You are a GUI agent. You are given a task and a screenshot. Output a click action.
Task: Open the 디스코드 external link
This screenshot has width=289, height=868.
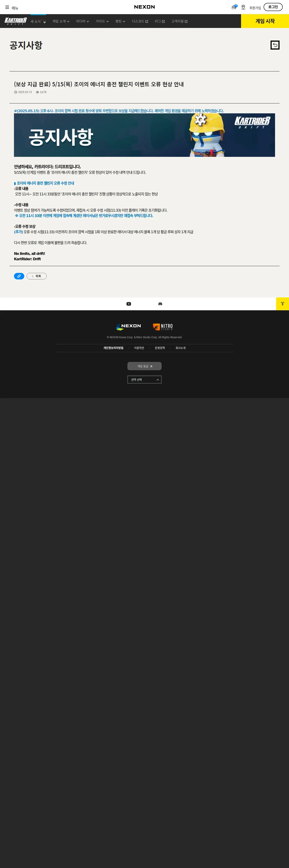tap(140, 21)
